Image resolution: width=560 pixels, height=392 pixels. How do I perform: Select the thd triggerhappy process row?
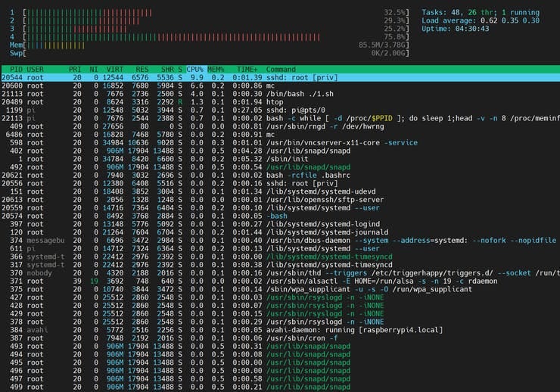(280, 273)
